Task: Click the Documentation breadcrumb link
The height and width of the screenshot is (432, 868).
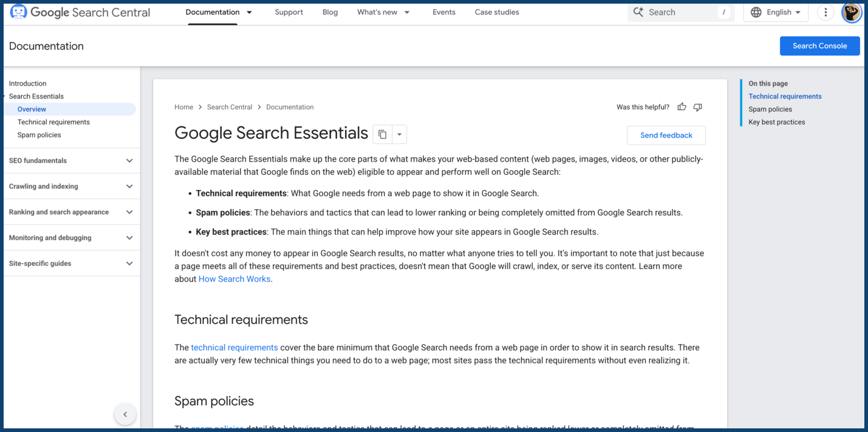Action: point(290,107)
